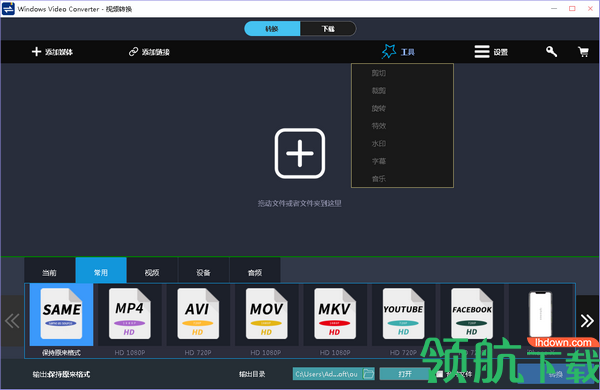The width and height of the screenshot is (600, 390).
Task: Choose the MP4 HD 1080P format
Action: coord(129,313)
